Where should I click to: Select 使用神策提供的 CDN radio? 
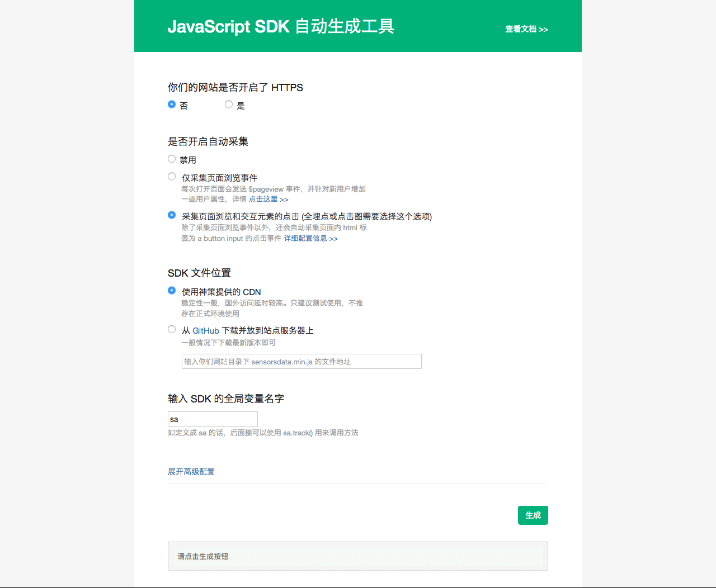[172, 290]
